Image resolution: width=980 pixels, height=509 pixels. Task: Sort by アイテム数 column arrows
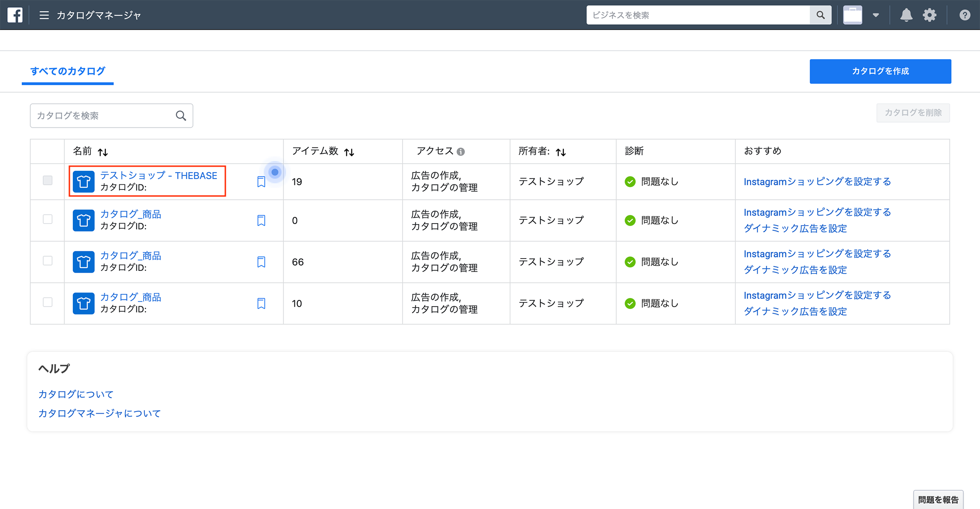click(x=349, y=152)
